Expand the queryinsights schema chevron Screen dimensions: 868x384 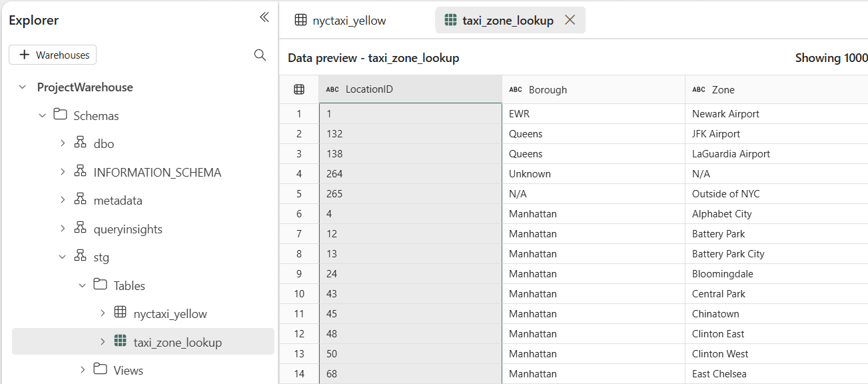click(x=63, y=229)
